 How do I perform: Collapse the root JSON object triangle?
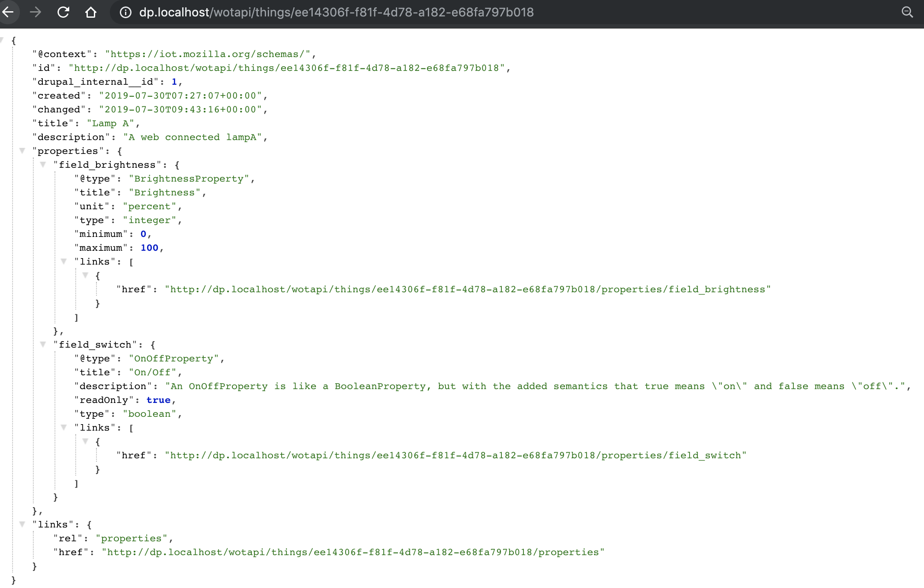(x=2, y=40)
